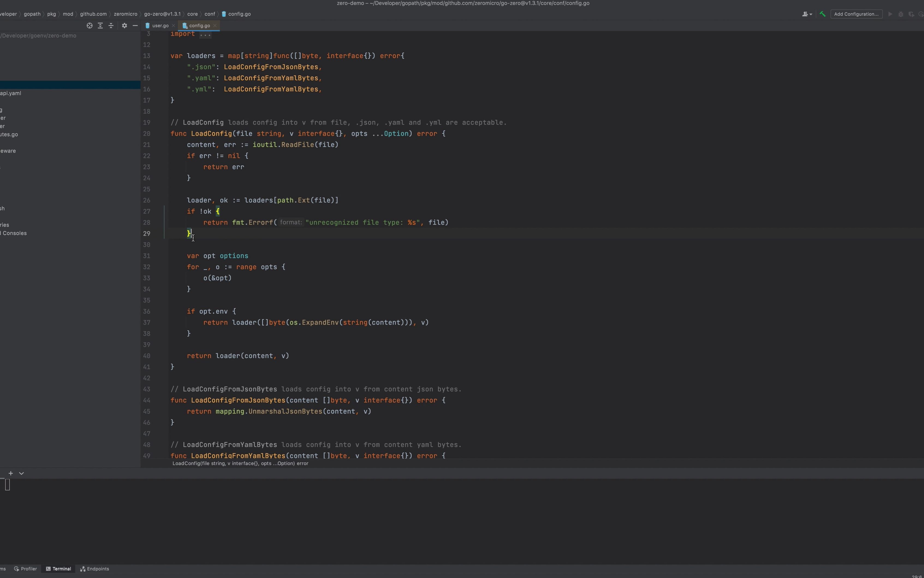Open the Profiler tool window
Viewport: 924px width, 578px height.
(x=26, y=569)
